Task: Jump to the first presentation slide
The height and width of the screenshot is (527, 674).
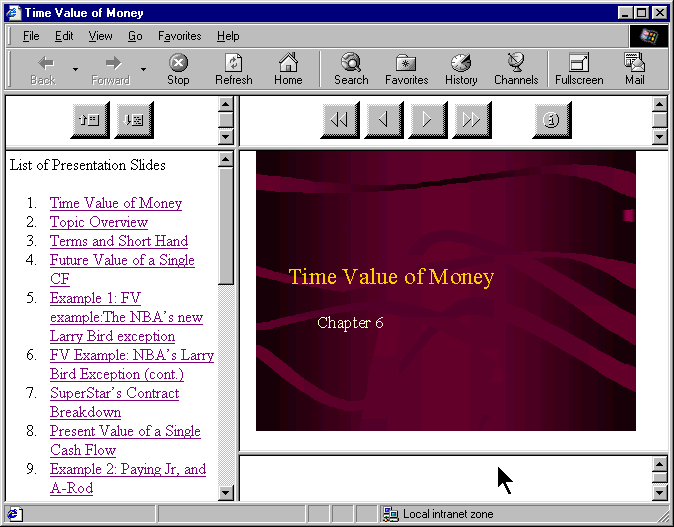Action: click(x=340, y=120)
